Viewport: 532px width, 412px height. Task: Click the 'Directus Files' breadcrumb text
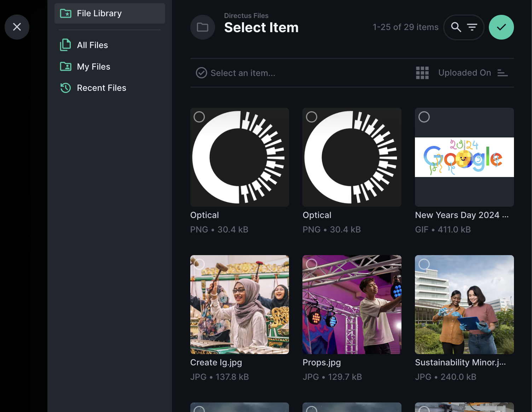(x=246, y=16)
